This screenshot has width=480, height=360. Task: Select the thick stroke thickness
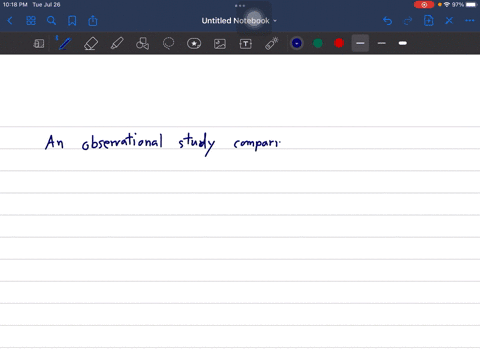(x=403, y=43)
